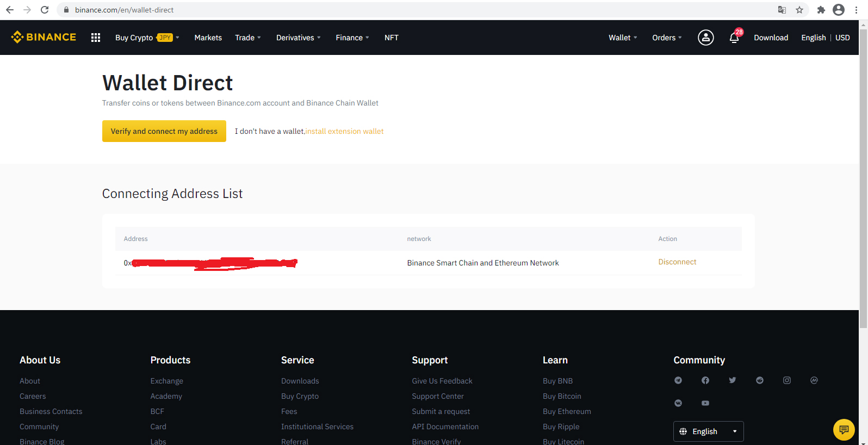Open Buy Crypto link under Service
Image resolution: width=868 pixels, height=445 pixels.
pos(300,396)
